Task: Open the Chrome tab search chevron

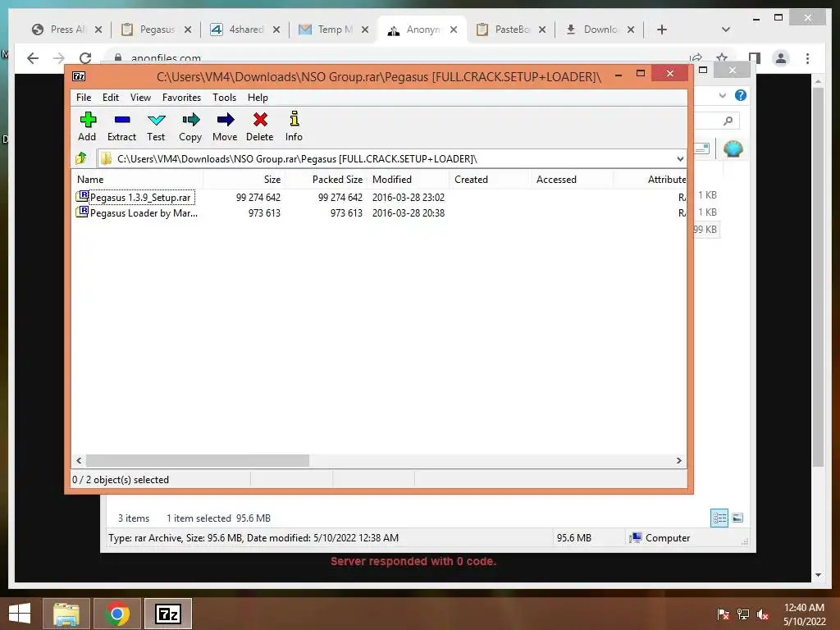Action: coord(726,30)
